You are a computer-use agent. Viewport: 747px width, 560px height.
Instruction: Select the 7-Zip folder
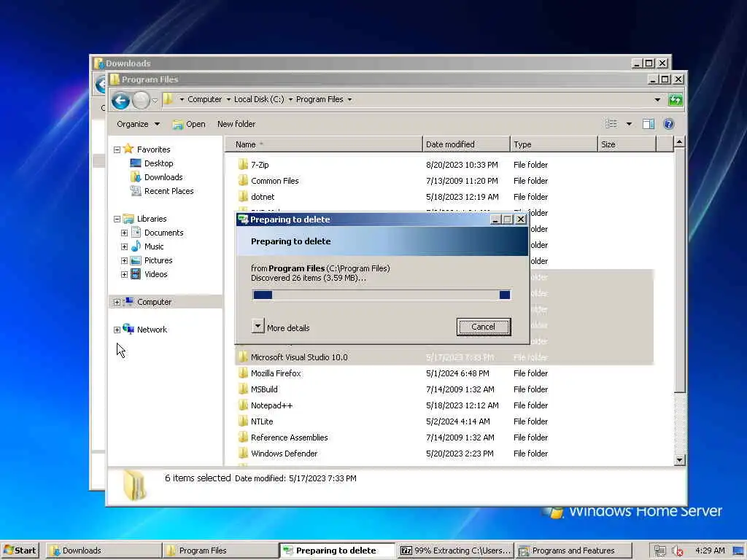pyautogui.click(x=260, y=165)
